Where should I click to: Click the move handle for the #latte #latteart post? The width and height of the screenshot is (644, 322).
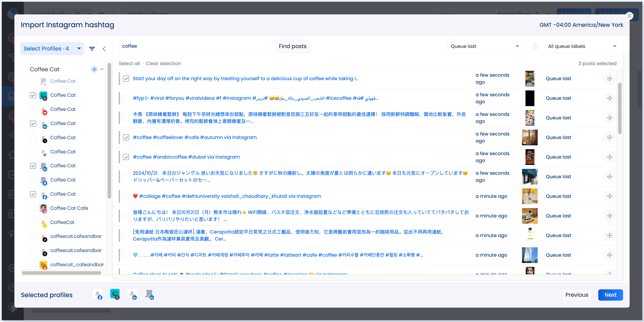[x=610, y=255]
